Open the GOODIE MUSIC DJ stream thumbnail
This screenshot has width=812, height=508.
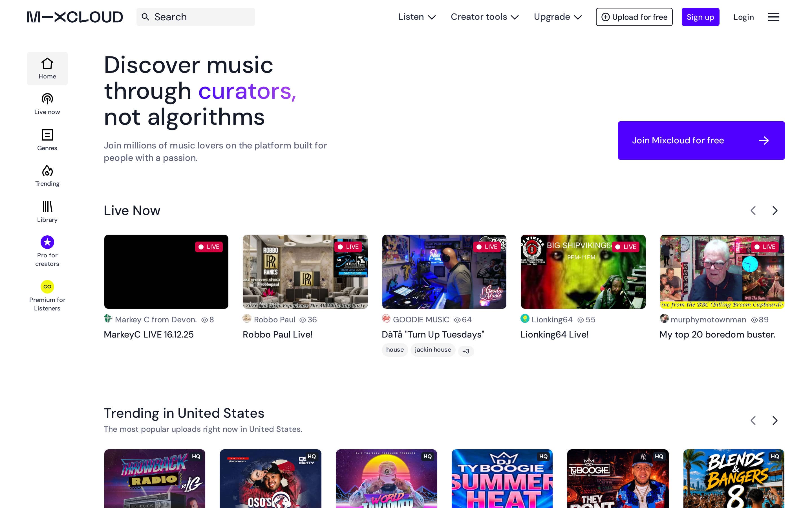click(x=444, y=272)
